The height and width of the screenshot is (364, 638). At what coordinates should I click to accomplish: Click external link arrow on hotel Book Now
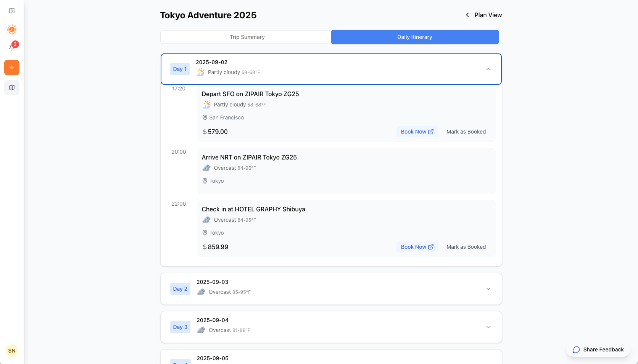431,247
